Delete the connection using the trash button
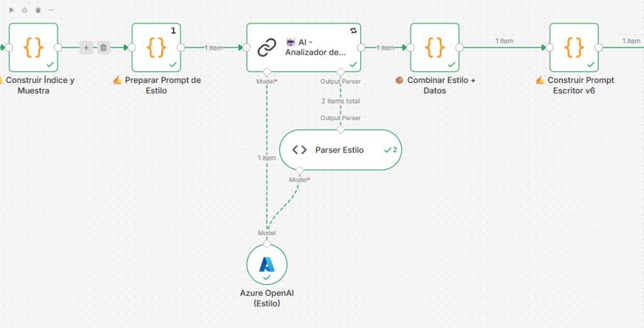 (x=104, y=48)
